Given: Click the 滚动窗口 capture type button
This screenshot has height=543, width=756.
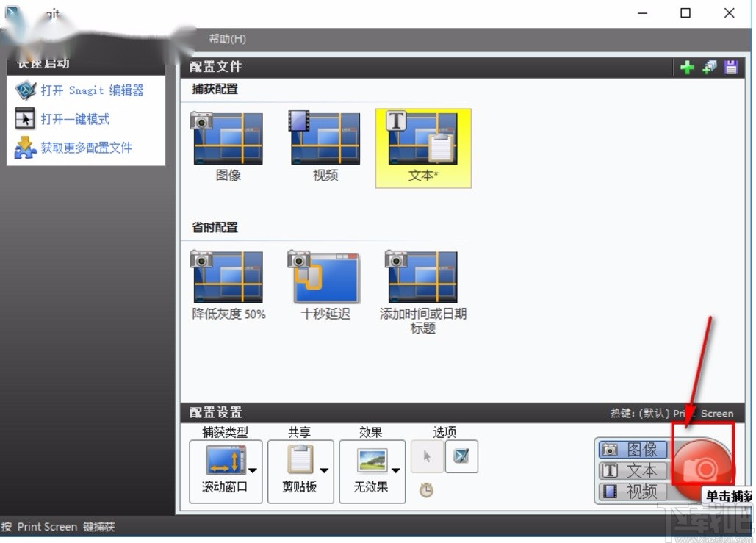Looking at the screenshot, I should pos(225,471).
